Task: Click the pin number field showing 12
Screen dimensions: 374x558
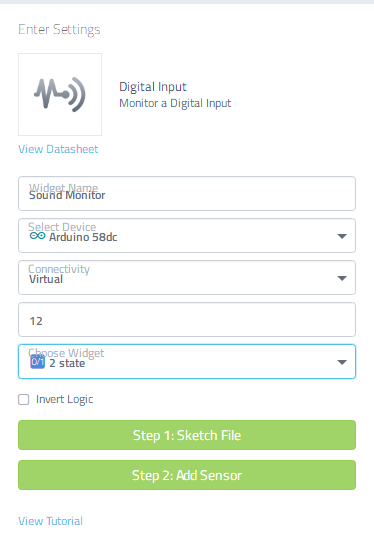Action: (x=187, y=320)
